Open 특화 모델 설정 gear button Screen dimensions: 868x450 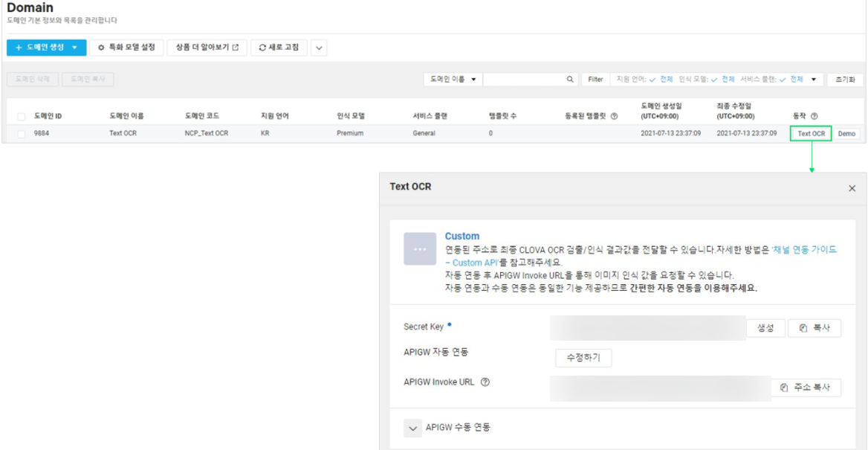coord(126,48)
